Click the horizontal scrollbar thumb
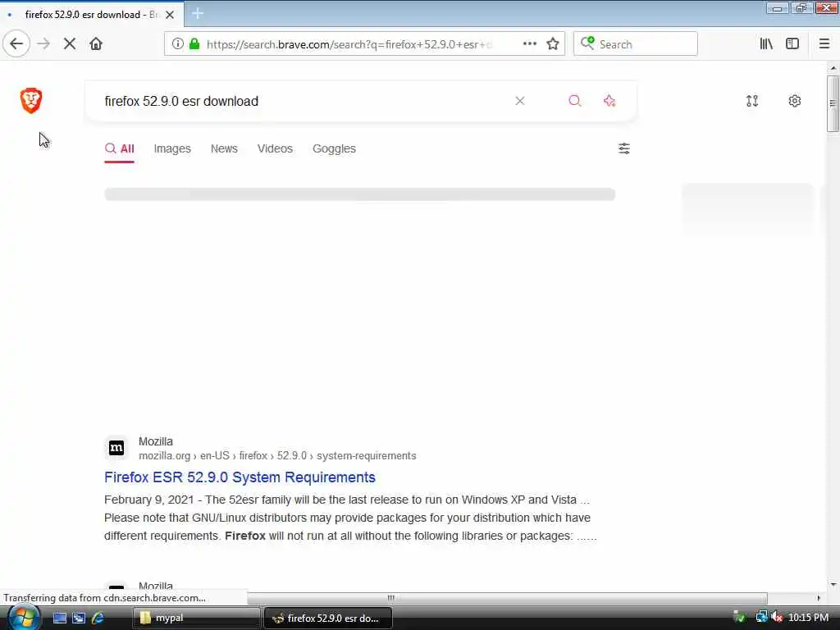 507,598
